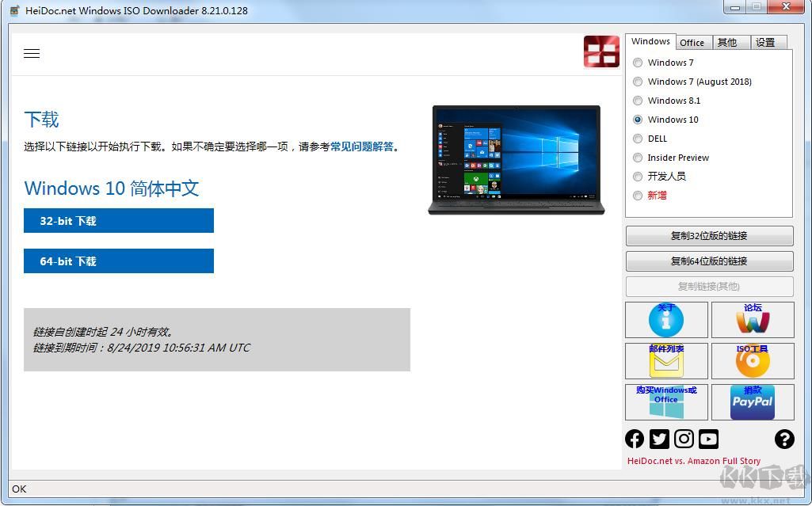Select the Windows 7 radio button
This screenshot has width=812, height=506.
tap(638, 63)
